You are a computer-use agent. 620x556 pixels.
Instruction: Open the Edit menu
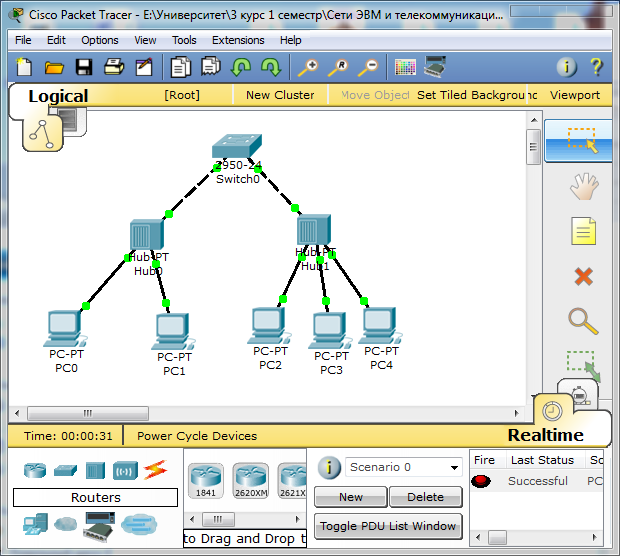click(x=56, y=40)
